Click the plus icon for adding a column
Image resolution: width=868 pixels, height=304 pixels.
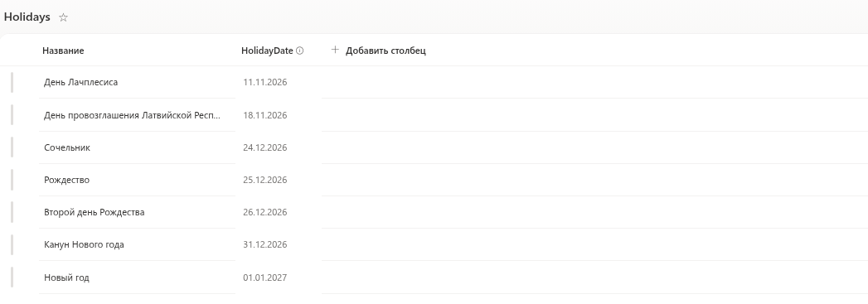coord(334,50)
